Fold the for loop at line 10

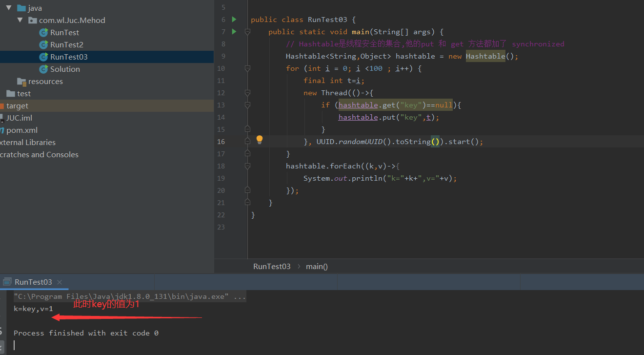click(247, 68)
